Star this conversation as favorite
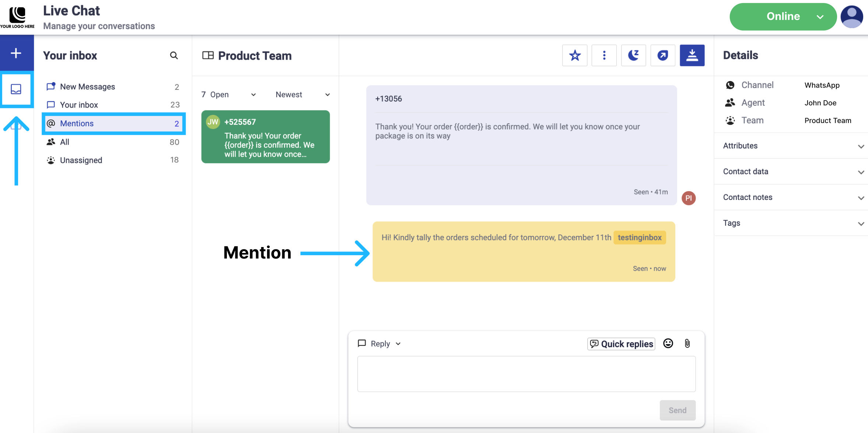The width and height of the screenshot is (868, 433). pyautogui.click(x=574, y=55)
